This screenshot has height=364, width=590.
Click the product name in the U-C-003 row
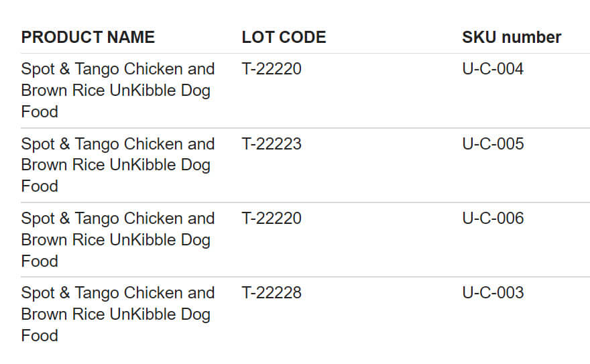(117, 314)
